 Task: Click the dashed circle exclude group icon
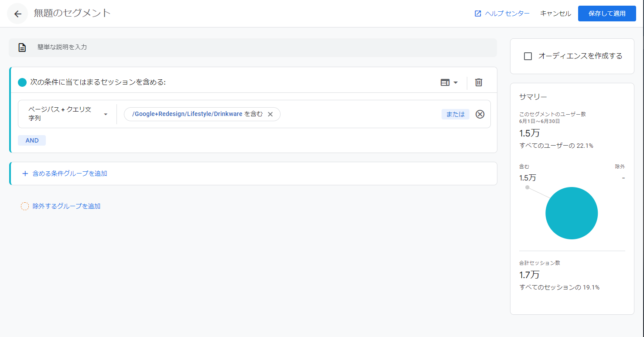(25, 206)
